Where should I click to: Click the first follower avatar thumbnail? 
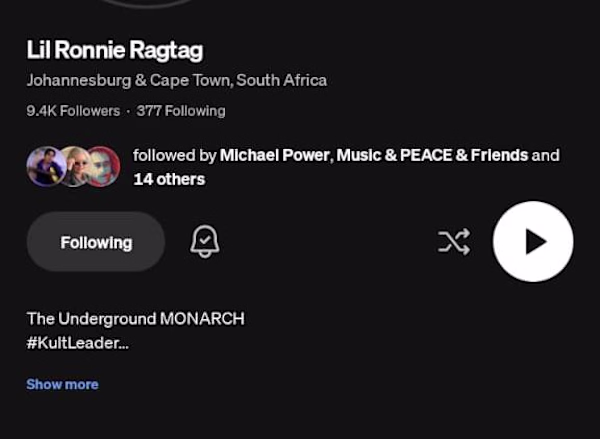[45, 166]
